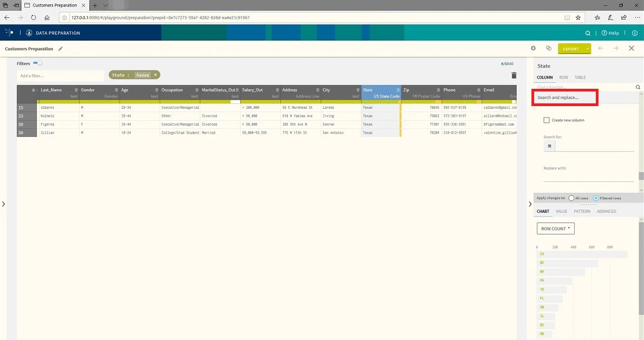
Task: Click the Export button
Action: point(571,49)
